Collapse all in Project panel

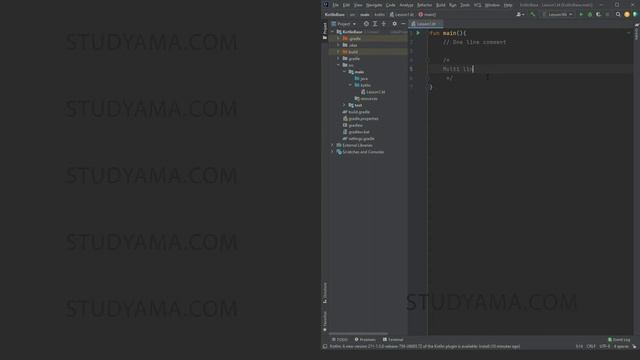383,24
